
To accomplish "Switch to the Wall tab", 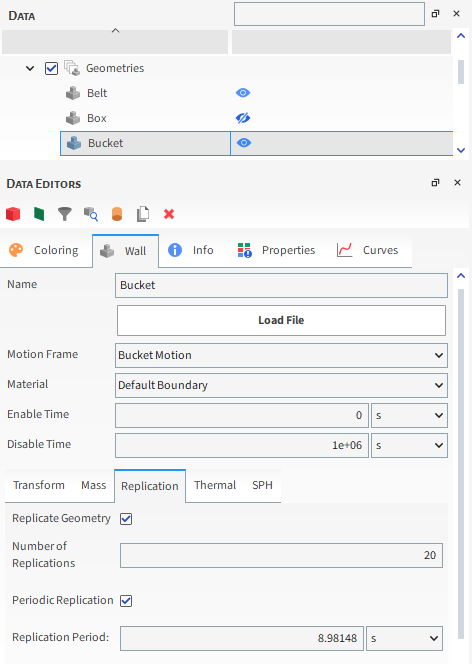I will point(125,251).
